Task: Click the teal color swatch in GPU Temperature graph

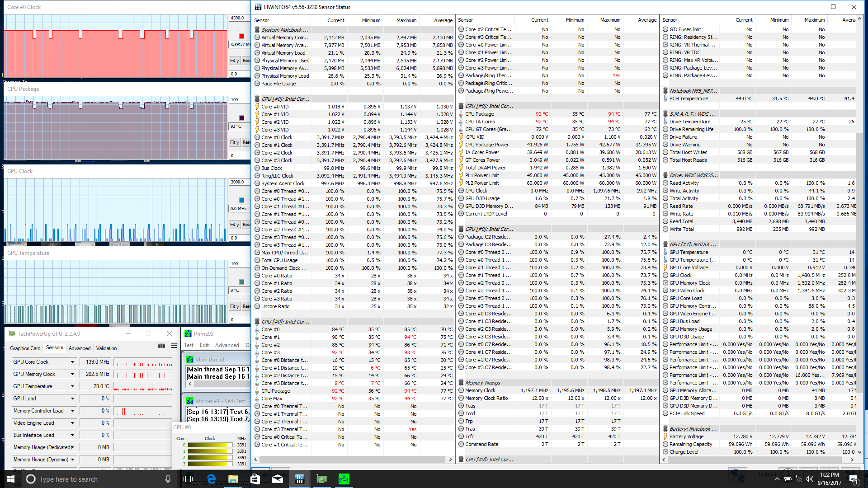Action: click(x=241, y=282)
